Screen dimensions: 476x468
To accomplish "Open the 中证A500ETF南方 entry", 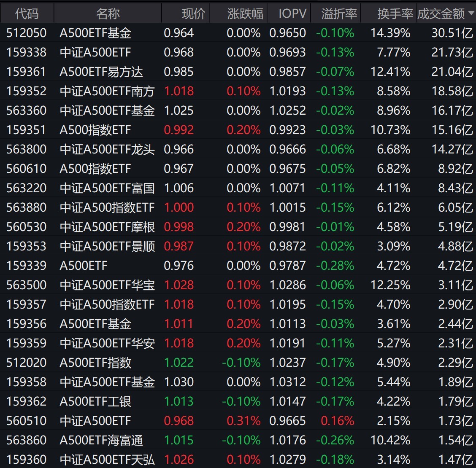I will click(107, 91).
